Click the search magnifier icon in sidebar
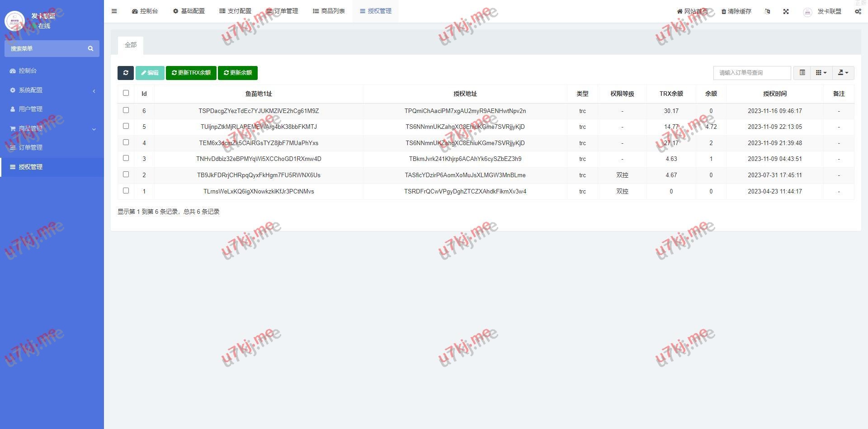The width and height of the screenshot is (868, 429). [90, 48]
